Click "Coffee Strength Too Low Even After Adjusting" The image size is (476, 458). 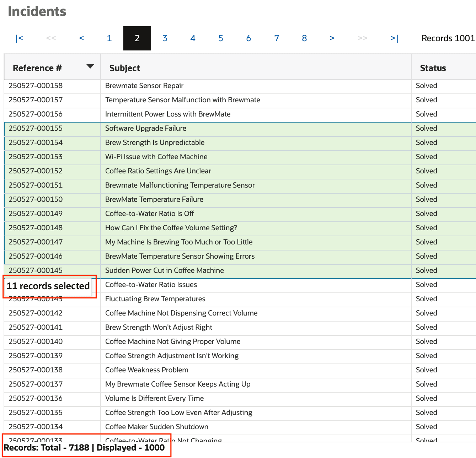(x=179, y=413)
